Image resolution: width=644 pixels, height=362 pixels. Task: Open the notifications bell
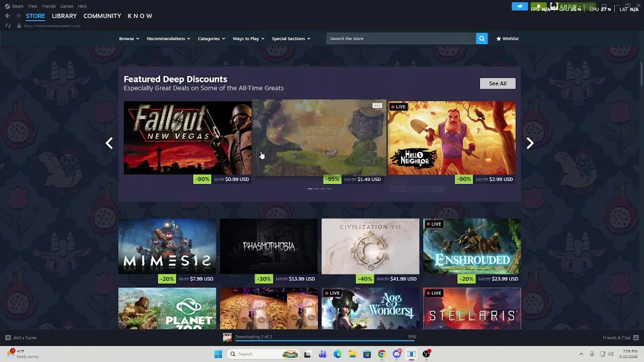pyautogui.click(x=538, y=6)
